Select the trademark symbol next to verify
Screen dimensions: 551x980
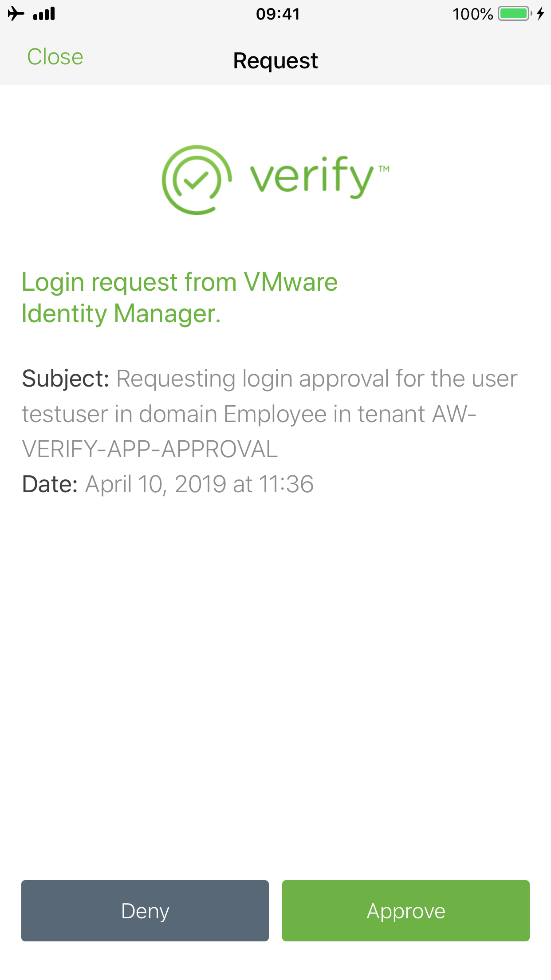point(384,168)
